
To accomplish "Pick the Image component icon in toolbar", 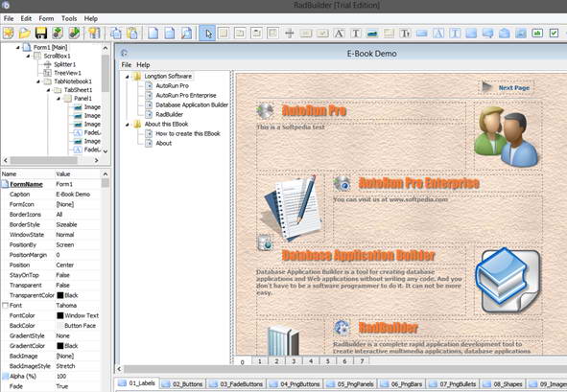I will pyautogui.click(x=372, y=34).
